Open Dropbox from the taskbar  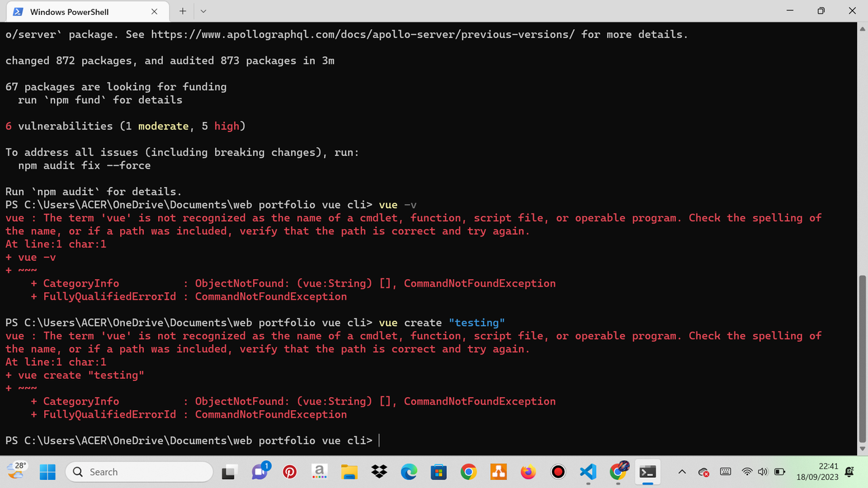(x=379, y=471)
